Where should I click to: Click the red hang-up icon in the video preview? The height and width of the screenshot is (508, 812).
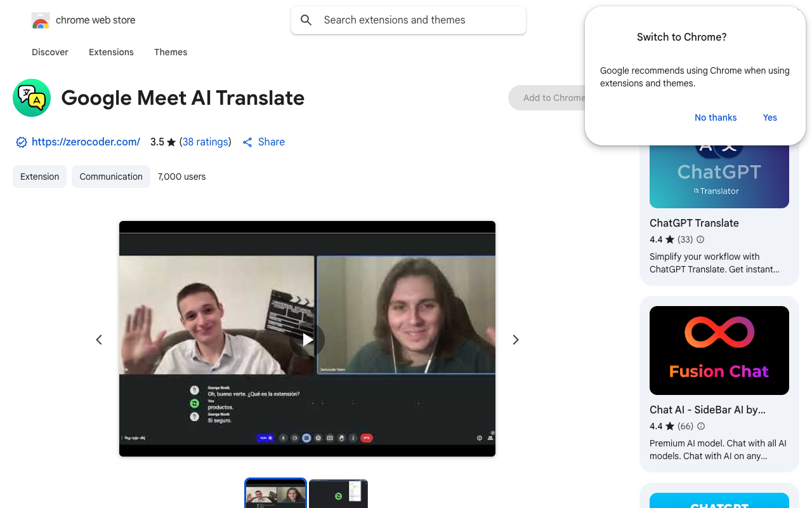tap(367, 438)
